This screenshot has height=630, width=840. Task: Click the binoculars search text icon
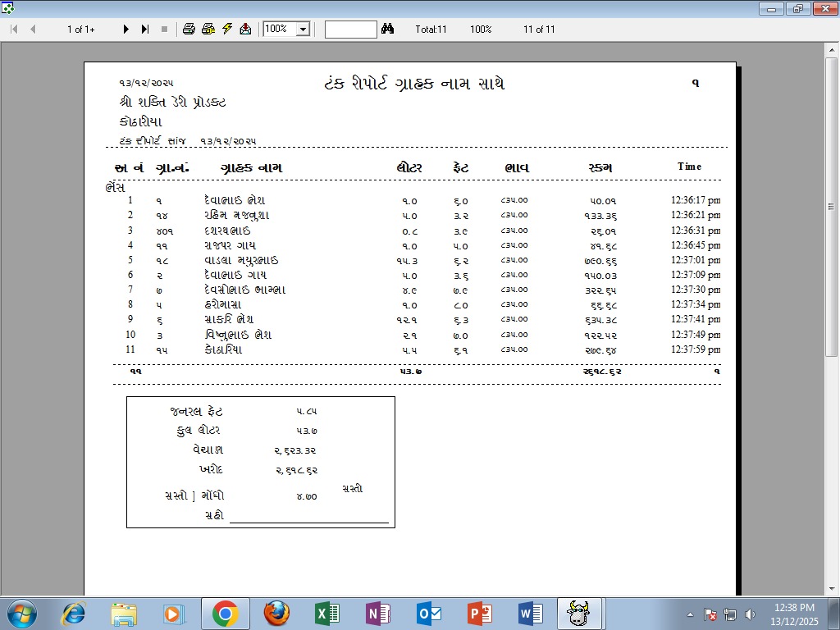[x=388, y=29]
